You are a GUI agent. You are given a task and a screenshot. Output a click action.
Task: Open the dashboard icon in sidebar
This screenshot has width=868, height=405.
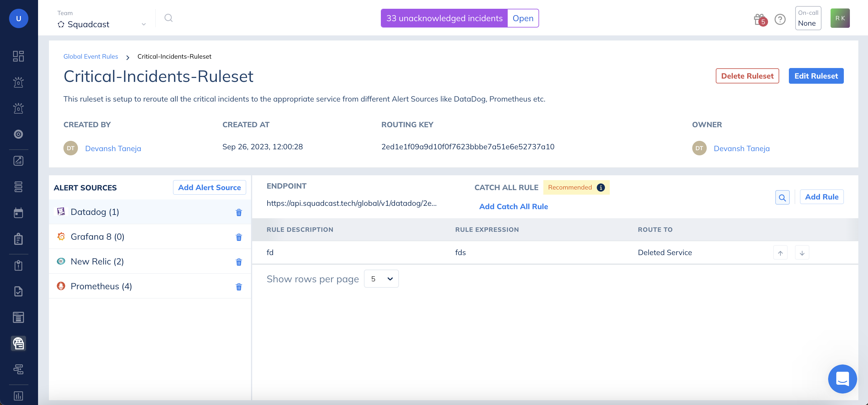pos(18,56)
